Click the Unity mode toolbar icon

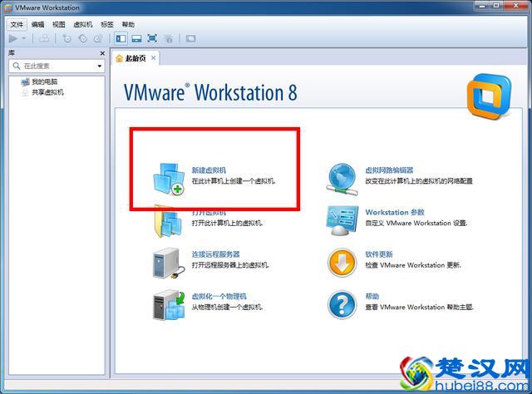coord(169,39)
